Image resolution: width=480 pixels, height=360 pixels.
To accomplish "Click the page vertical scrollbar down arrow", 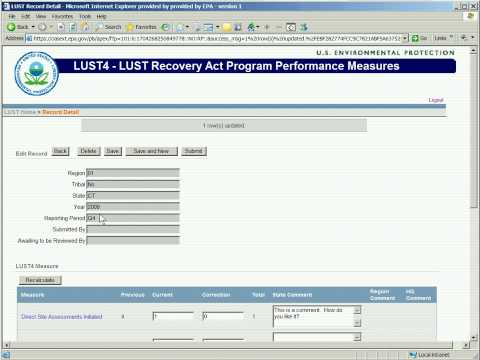I will (474, 338).
